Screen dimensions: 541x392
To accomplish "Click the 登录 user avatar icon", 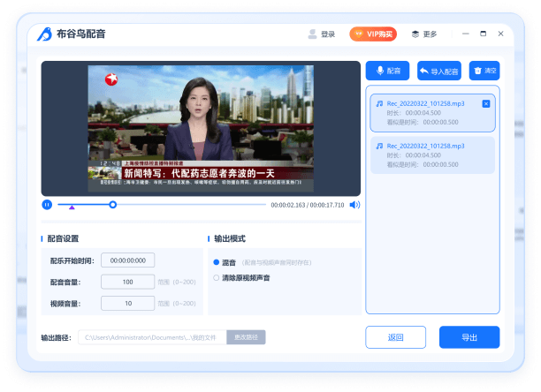I will tap(312, 34).
